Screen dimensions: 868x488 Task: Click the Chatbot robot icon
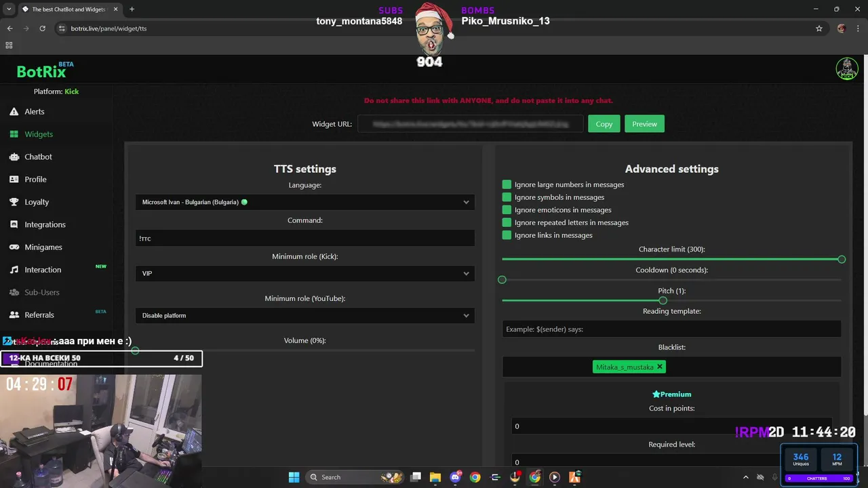pyautogui.click(x=14, y=157)
